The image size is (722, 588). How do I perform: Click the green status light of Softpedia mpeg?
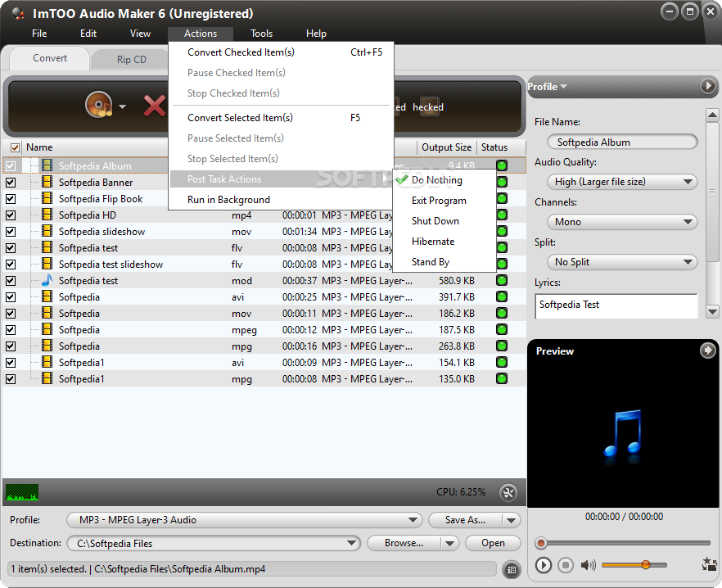(x=502, y=329)
